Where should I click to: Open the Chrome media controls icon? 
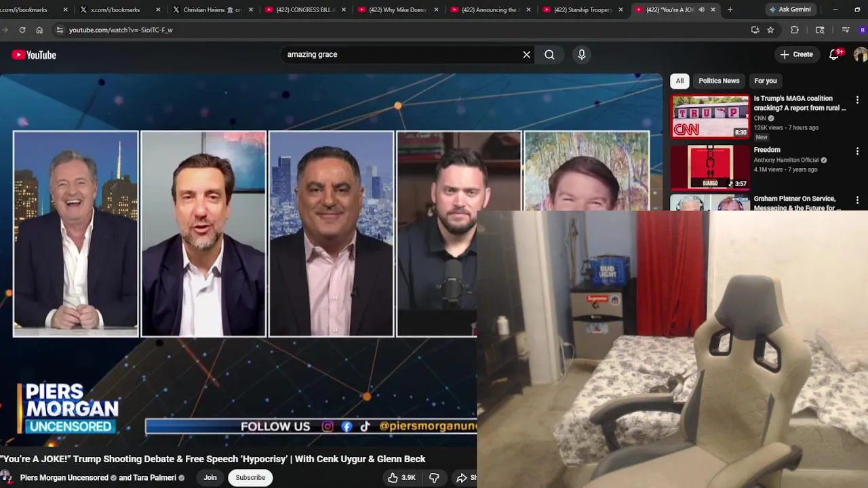845,30
